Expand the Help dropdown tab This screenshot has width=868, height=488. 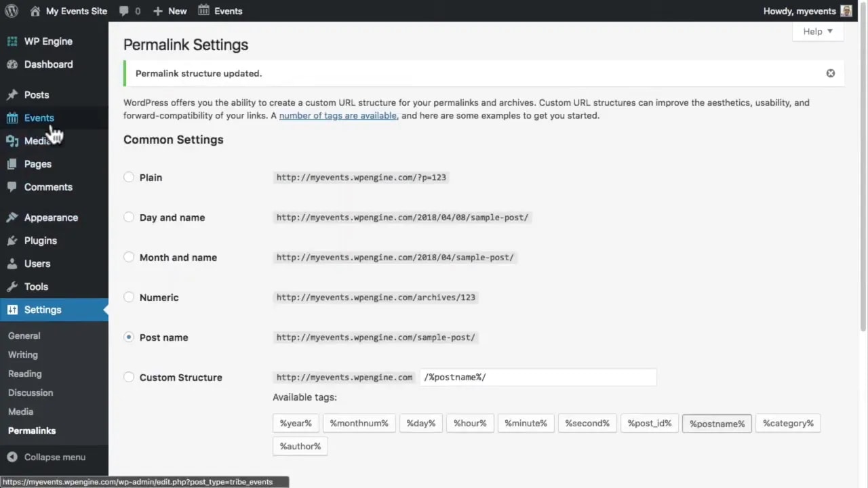tap(818, 31)
